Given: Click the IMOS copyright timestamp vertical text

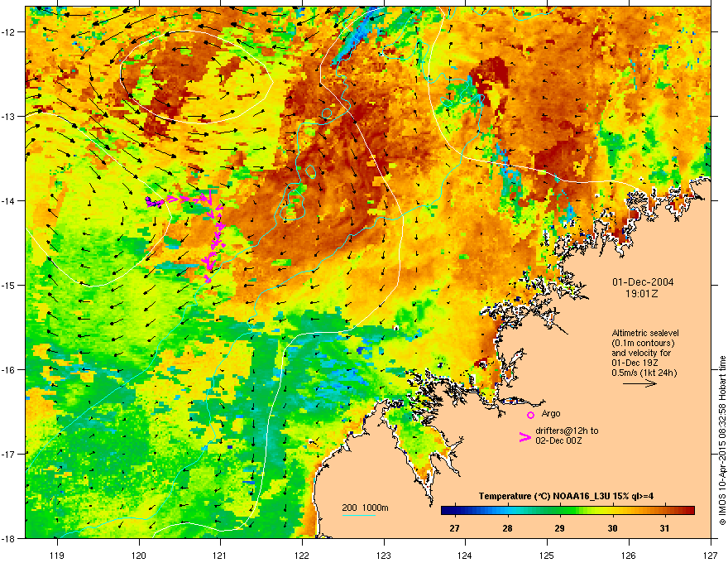Looking at the screenshot, I should coord(722,440).
